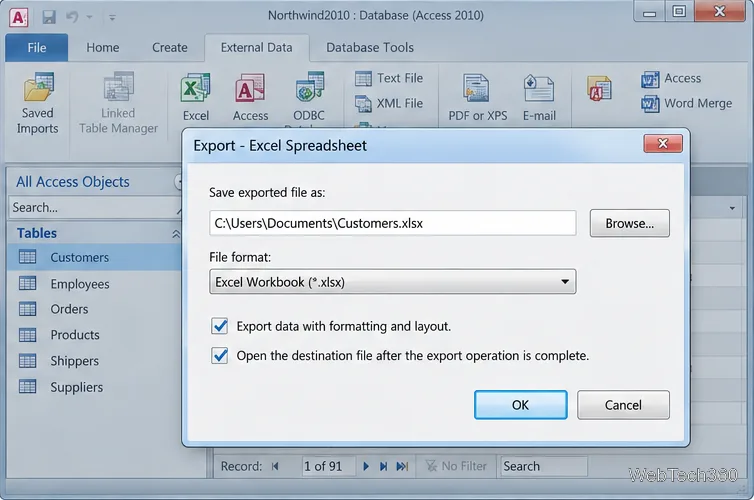Toggle Open the destination file after export
Screen dimensions: 754x500
coord(220,356)
